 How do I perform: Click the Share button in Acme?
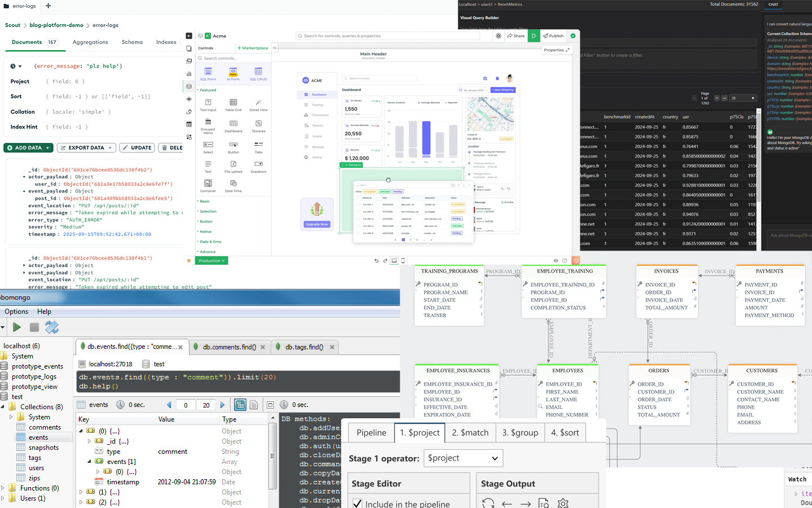[x=516, y=36]
